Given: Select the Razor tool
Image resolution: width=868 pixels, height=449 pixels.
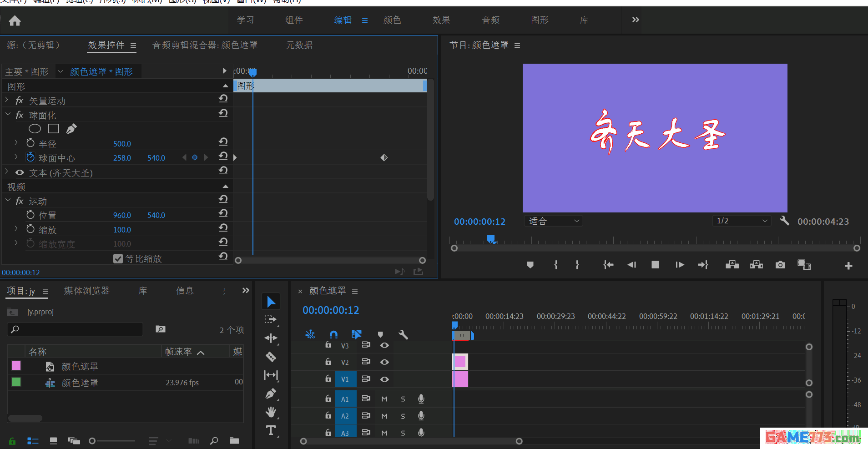Looking at the screenshot, I should point(271,357).
